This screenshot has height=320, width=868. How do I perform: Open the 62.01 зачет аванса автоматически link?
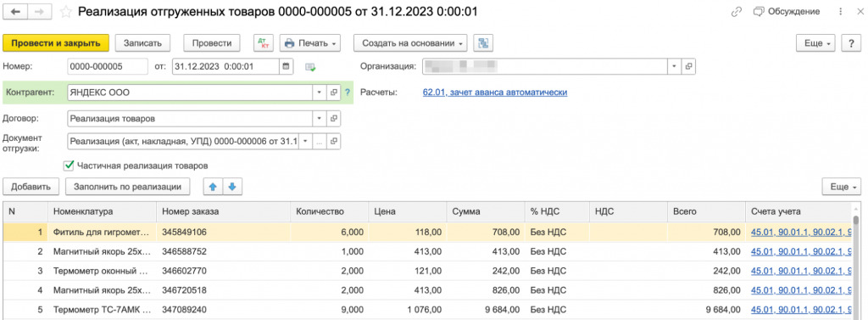pos(495,92)
